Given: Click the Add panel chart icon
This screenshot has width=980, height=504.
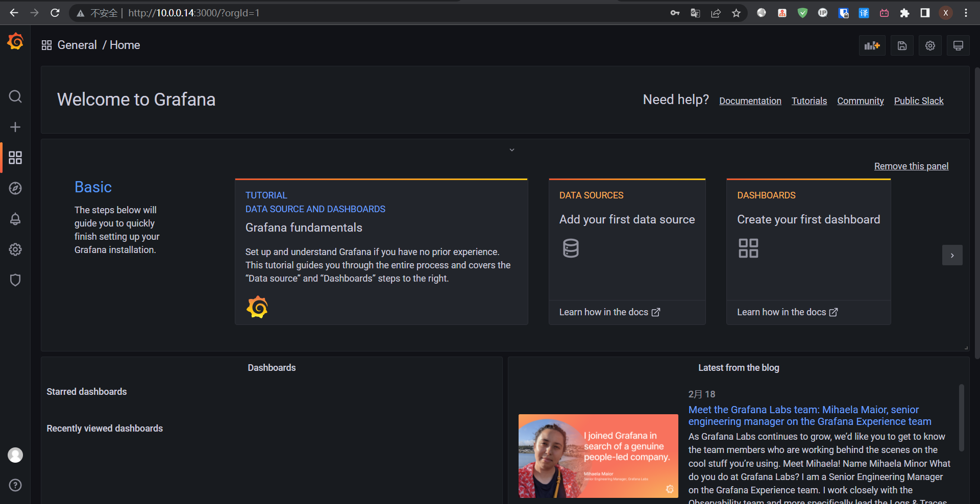Looking at the screenshot, I should point(872,46).
